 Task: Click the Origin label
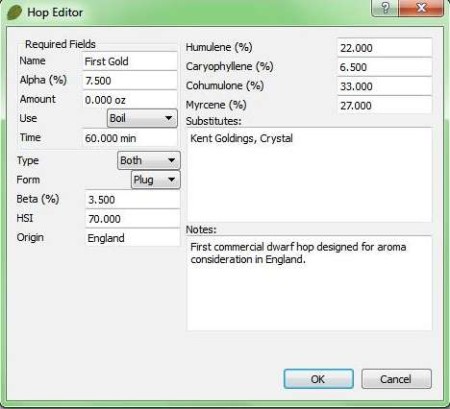pyautogui.click(x=30, y=237)
